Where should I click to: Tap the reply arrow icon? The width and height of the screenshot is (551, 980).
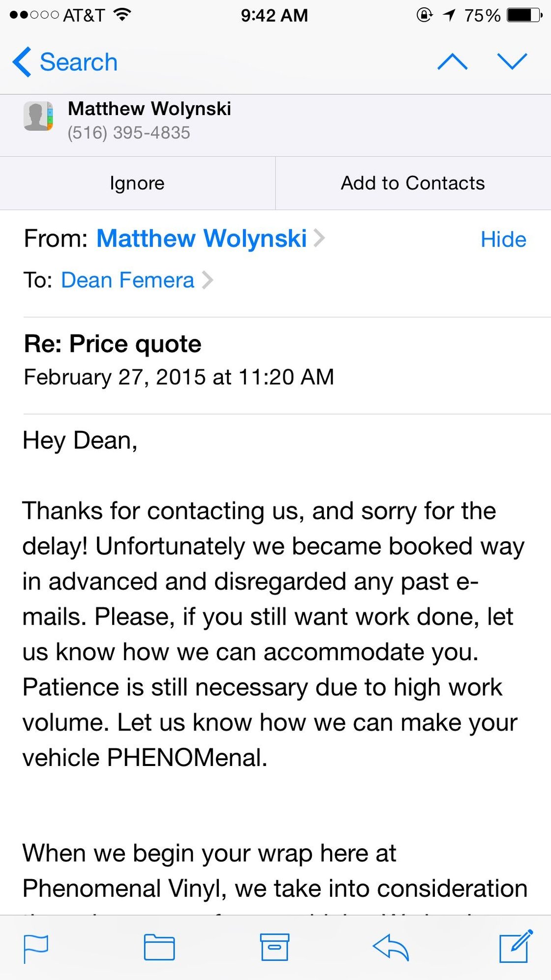(391, 948)
